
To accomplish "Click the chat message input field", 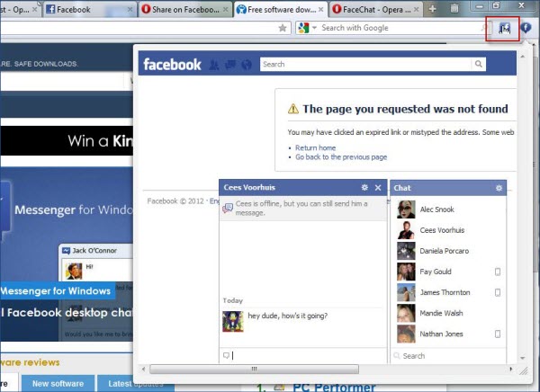I will tap(306, 356).
